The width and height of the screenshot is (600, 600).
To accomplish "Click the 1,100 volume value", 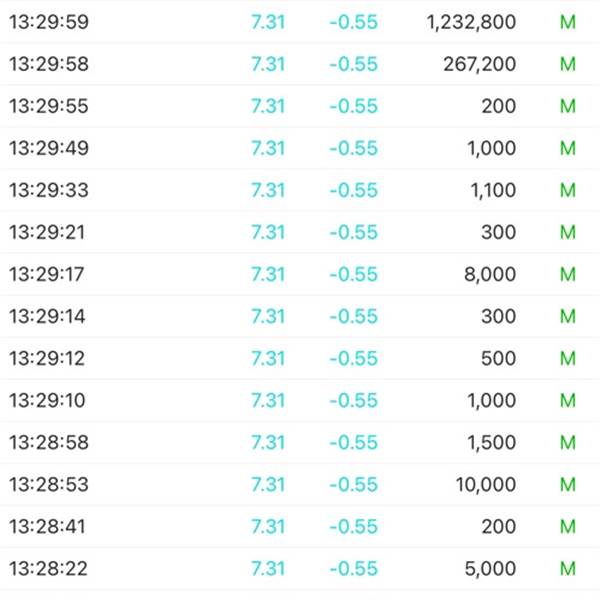I will pos(493,191).
